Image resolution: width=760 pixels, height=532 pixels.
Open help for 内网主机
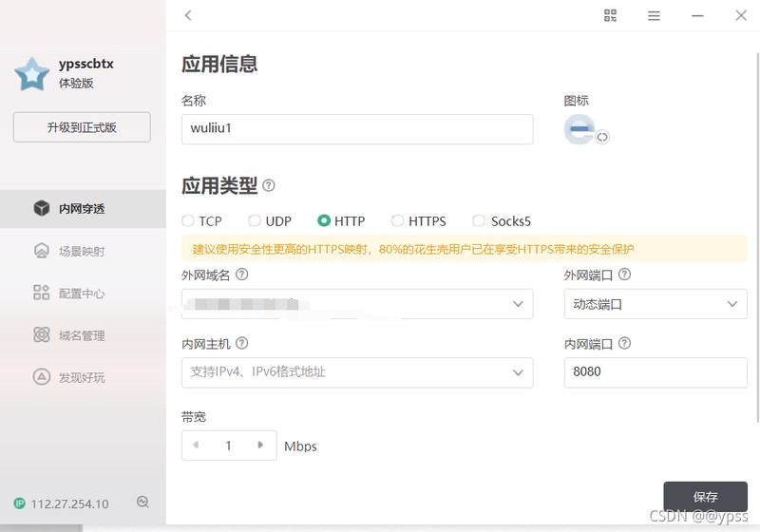coord(242,344)
